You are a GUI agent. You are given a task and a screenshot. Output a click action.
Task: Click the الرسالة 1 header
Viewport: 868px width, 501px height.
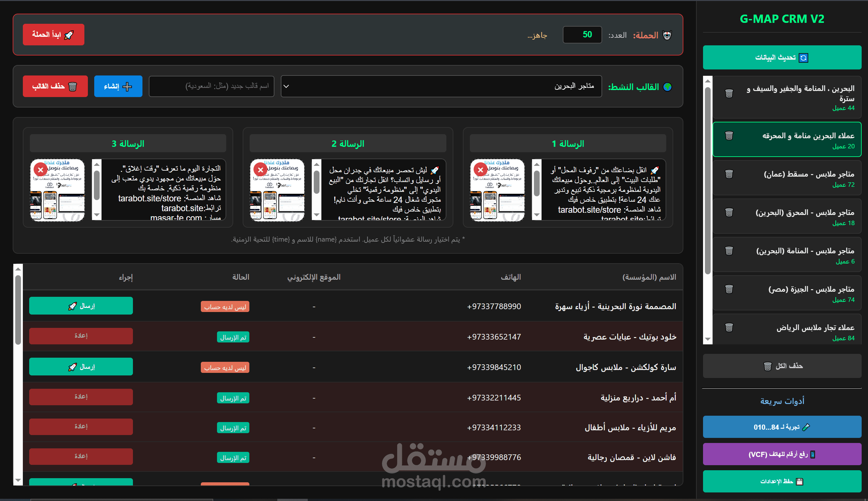(568, 144)
